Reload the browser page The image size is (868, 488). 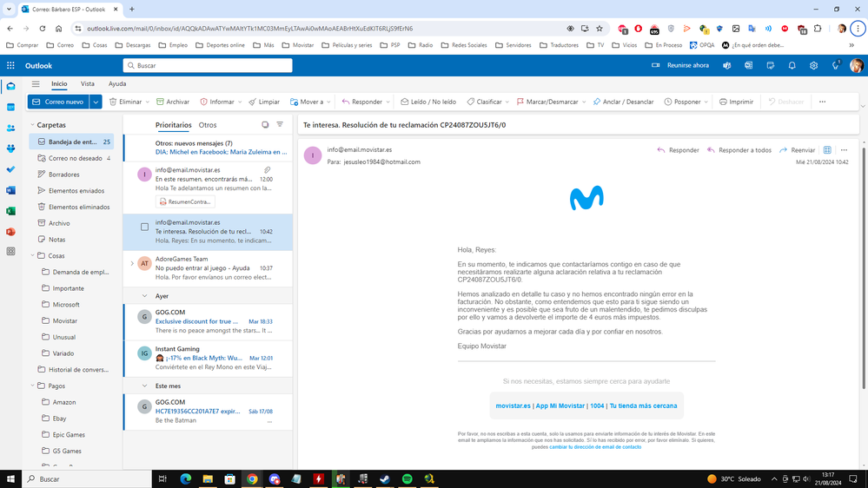(42, 28)
